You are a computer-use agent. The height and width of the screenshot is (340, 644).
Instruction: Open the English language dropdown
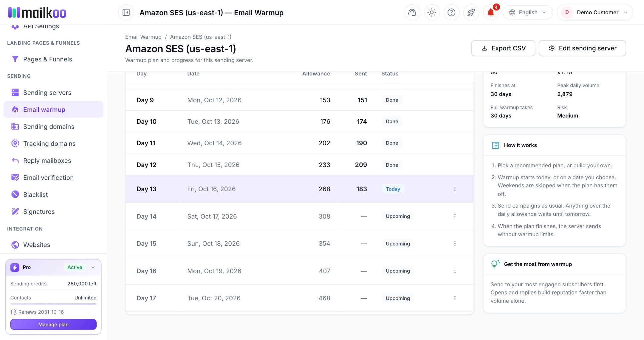[528, 13]
